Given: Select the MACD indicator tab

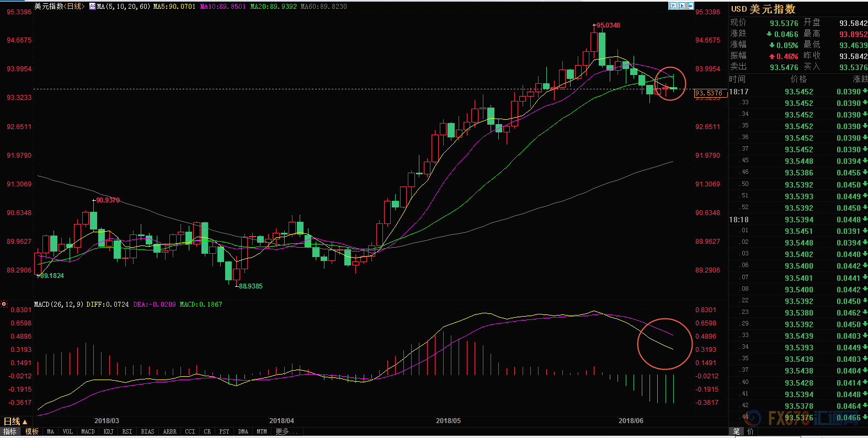Looking at the screenshot, I should pyautogui.click(x=88, y=431).
